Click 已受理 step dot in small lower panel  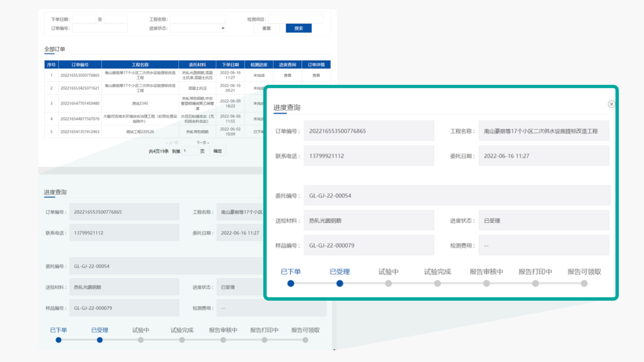coord(100,340)
